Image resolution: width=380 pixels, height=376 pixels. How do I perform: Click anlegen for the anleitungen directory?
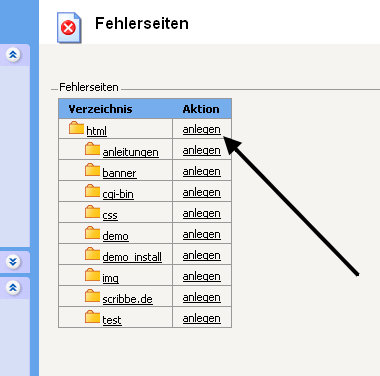point(202,150)
